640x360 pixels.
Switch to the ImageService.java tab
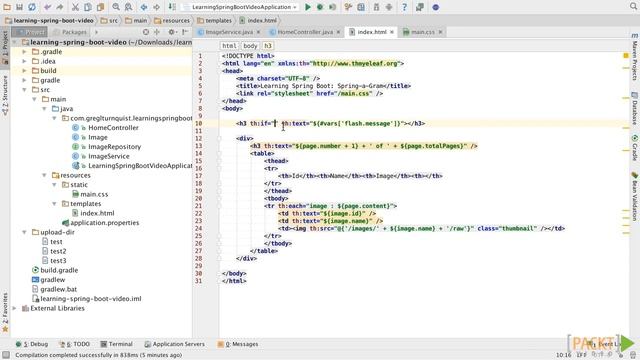click(229, 32)
